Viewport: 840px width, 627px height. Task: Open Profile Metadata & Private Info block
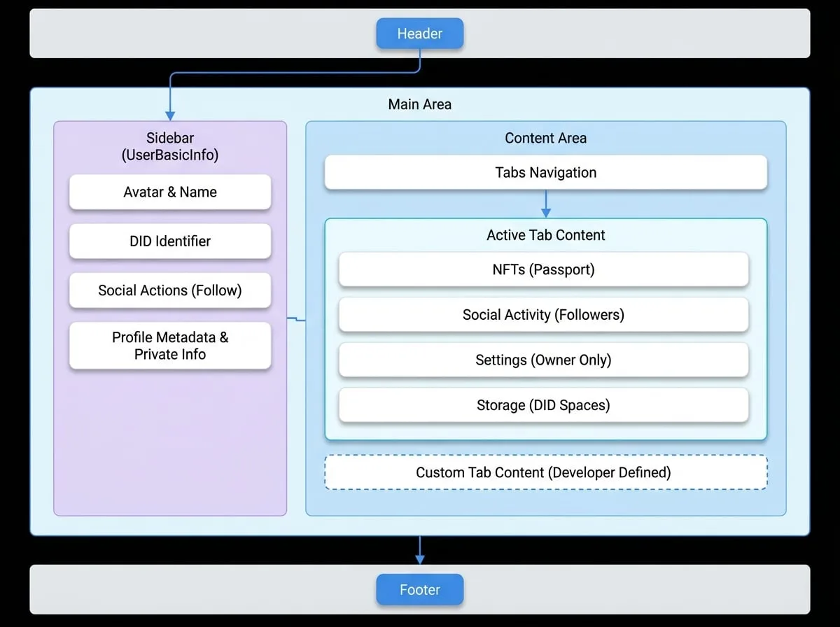pos(170,345)
